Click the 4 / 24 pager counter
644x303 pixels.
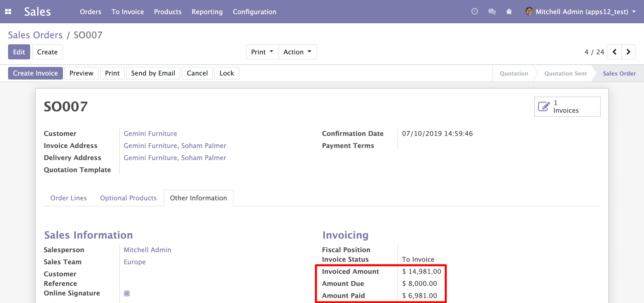594,52
